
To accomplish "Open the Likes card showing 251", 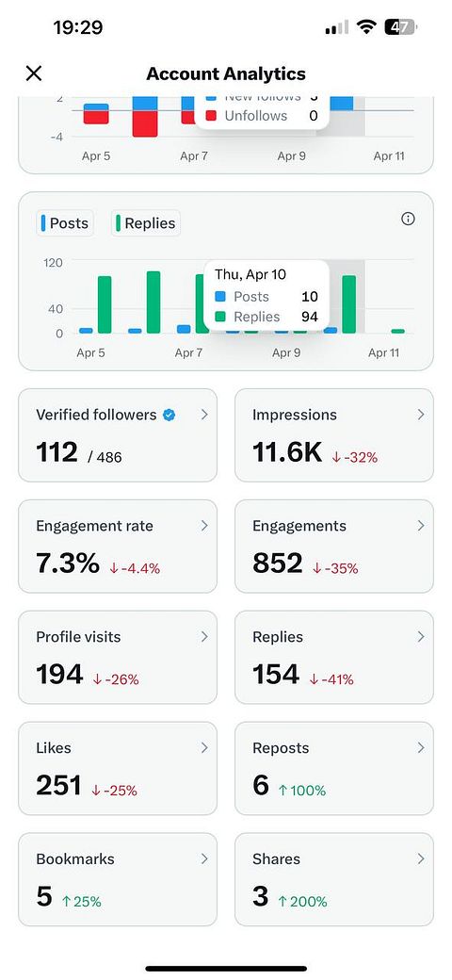I will (118, 769).
